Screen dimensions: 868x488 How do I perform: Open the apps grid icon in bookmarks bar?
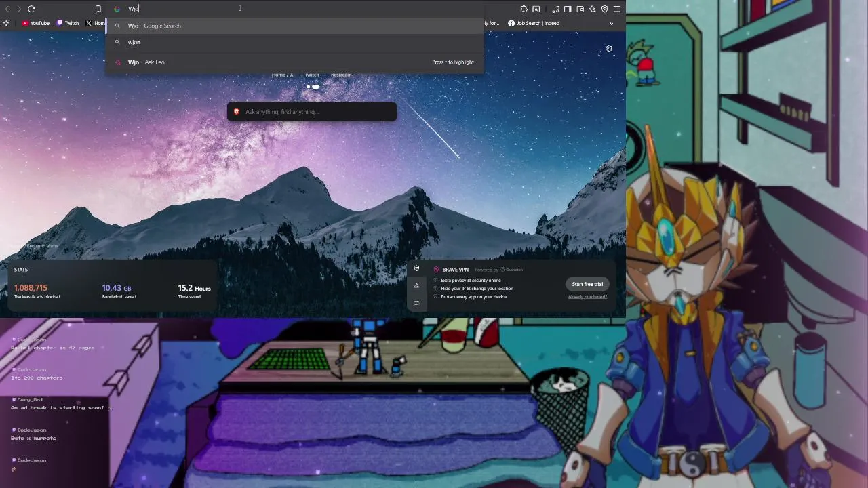tap(6, 23)
